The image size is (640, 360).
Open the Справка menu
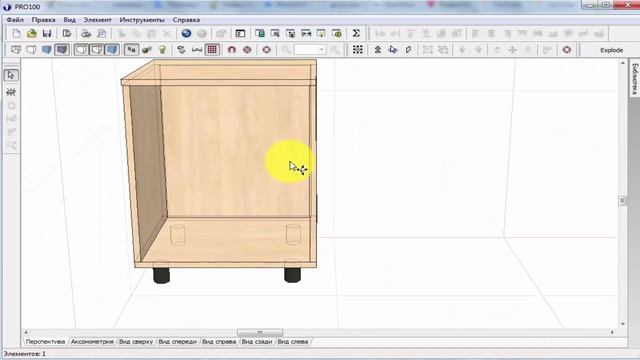186,20
